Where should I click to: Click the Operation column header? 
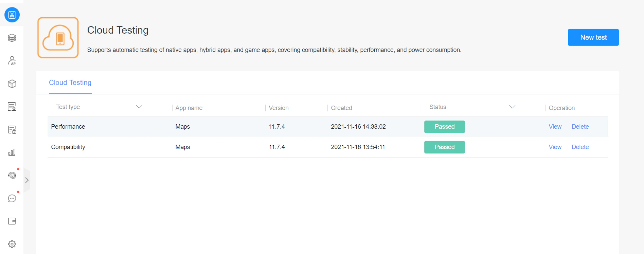point(561,108)
